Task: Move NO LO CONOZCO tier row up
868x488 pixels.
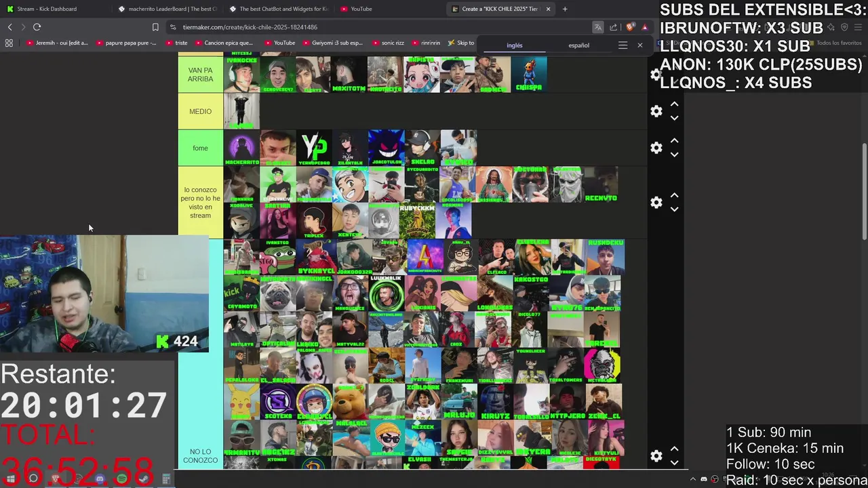Action: point(674,449)
